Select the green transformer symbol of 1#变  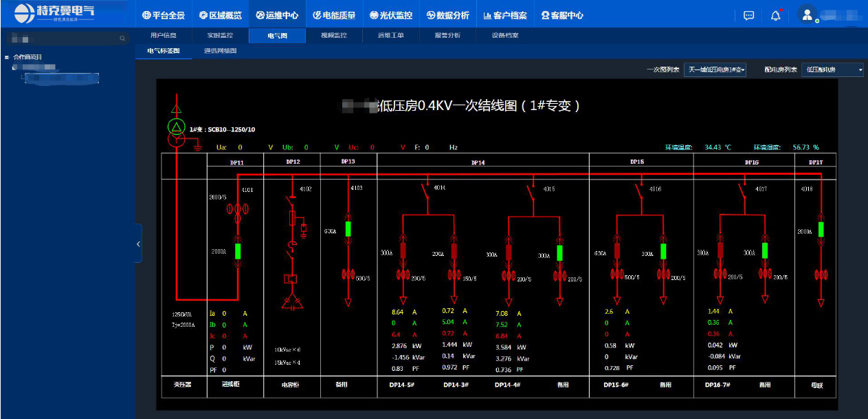coord(177,127)
